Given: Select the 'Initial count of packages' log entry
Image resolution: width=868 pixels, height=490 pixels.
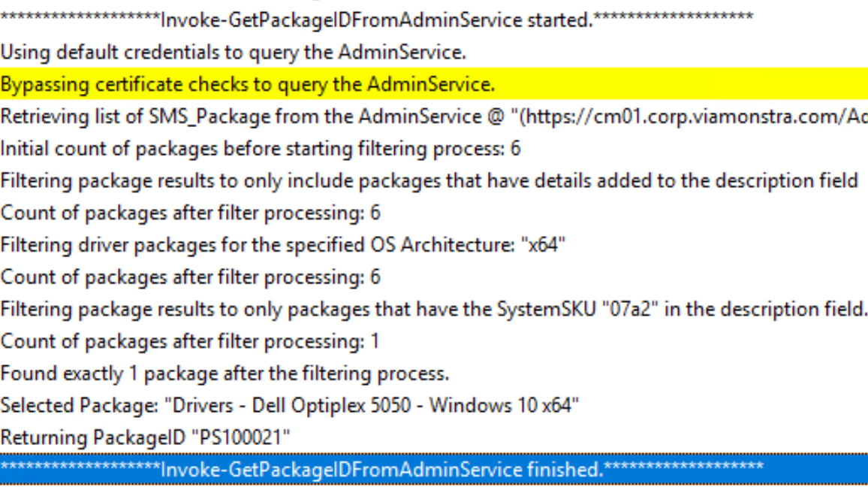Looking at the screenshot, I should [x=260, y=149].
